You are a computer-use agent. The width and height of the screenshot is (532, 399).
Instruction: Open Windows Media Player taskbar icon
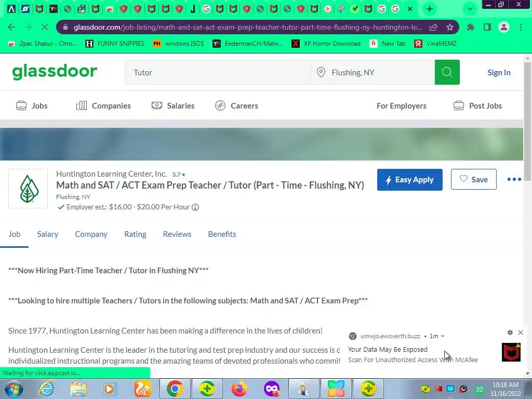(110, 389)
